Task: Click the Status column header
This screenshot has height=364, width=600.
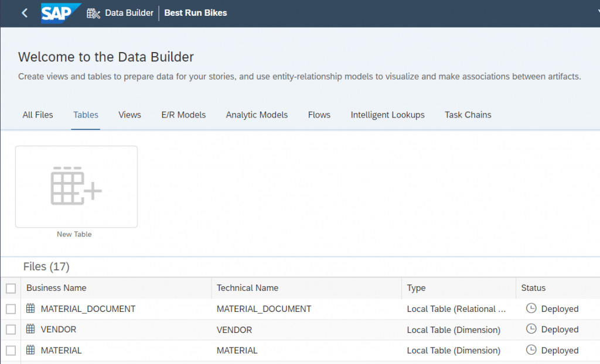Action: click(533, 288)
